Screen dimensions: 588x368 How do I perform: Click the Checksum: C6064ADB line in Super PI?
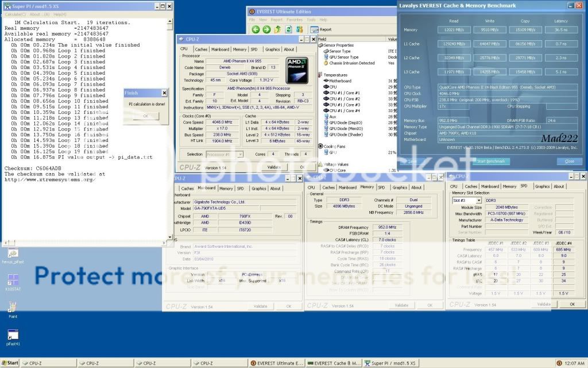click(33, 168)
